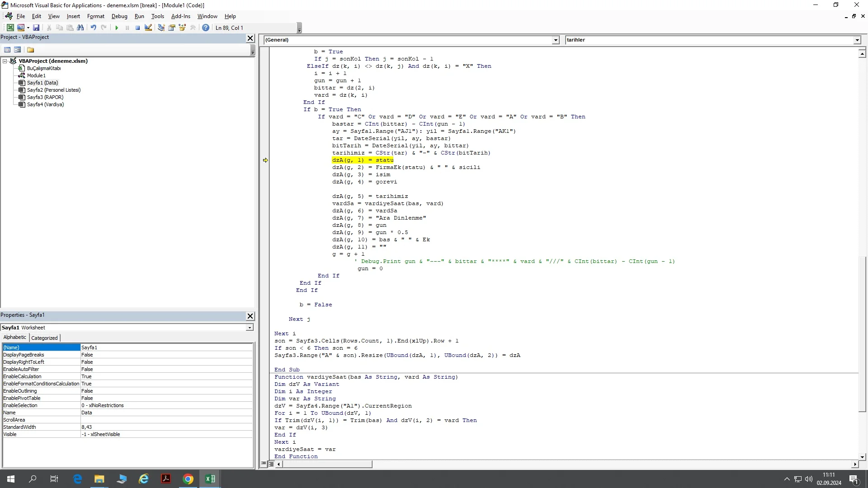Click View Object icon in Project panel

(18, 50)
